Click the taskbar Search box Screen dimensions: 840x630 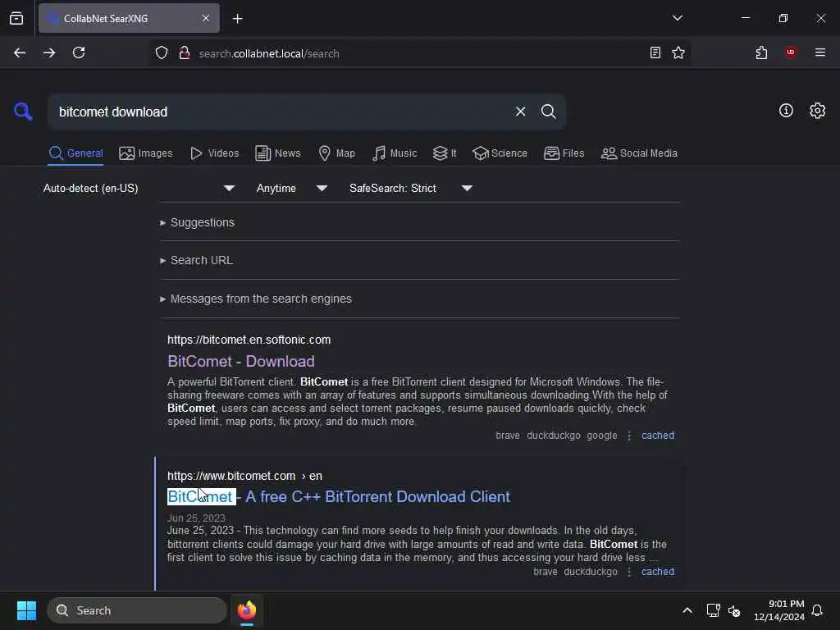click(137, 610)
